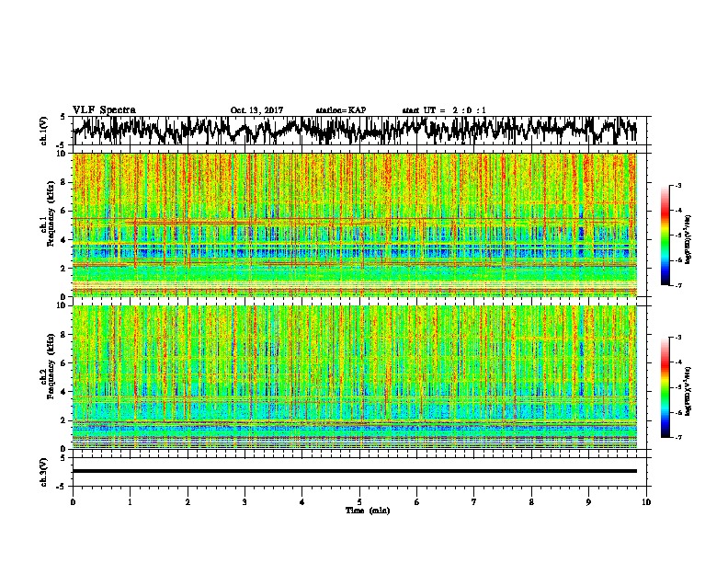Click the "ch.1(V)" waveform axis label
Viewport: 728px width, 563px height.
[44, 131]
